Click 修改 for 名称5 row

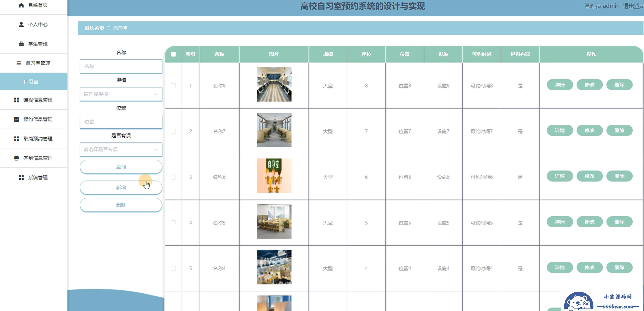pos(590,222)
